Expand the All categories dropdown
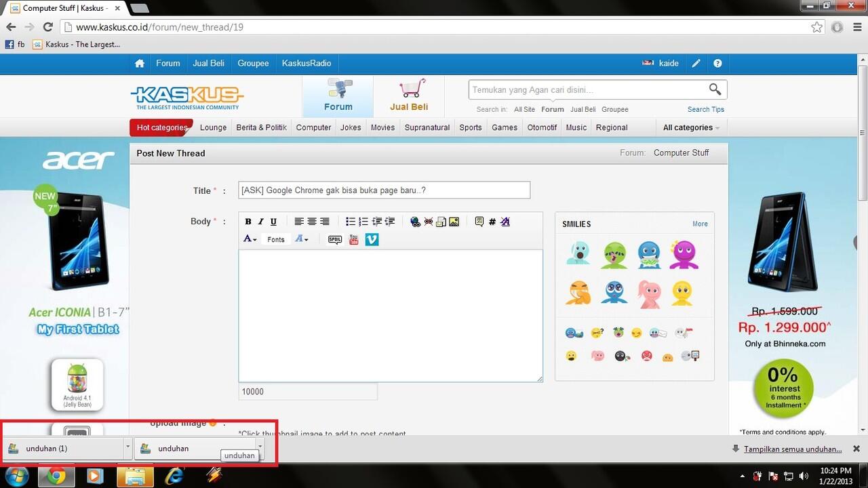This screenshot has width=868, height=488. 690,127
